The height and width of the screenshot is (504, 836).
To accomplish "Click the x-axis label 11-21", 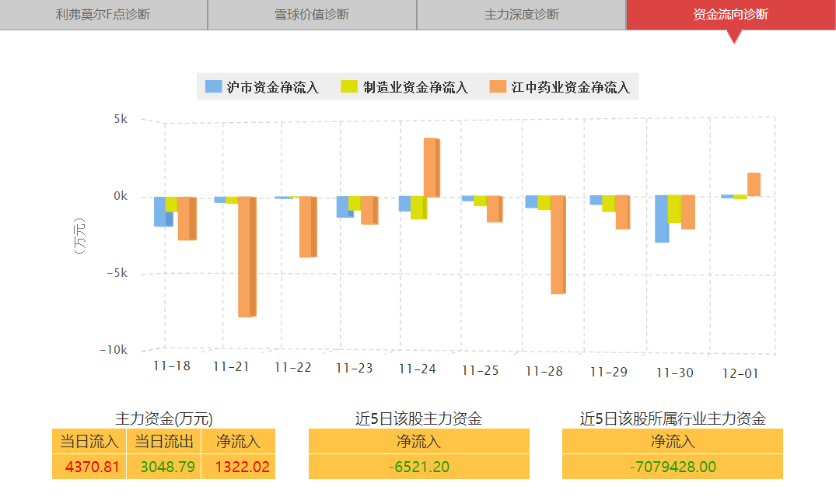I will [232, 367].
